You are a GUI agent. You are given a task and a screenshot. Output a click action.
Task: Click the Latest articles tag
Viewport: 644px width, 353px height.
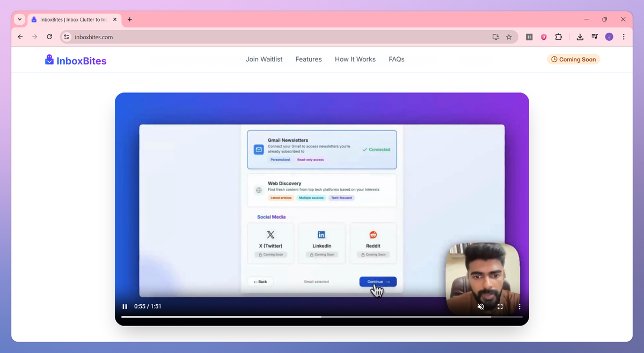281,198
